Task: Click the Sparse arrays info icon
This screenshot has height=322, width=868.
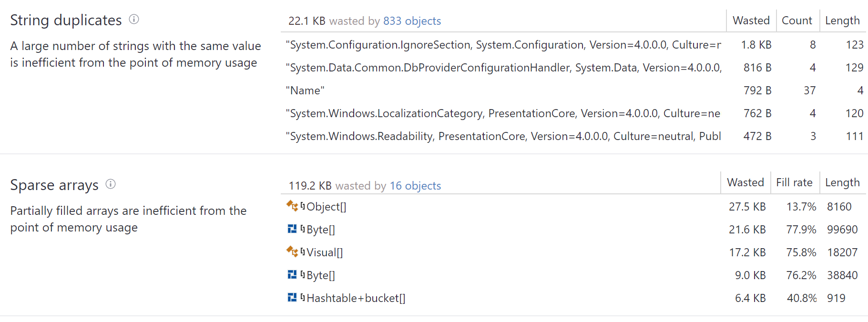Action: pyautogui.click(x=111, y=184)
